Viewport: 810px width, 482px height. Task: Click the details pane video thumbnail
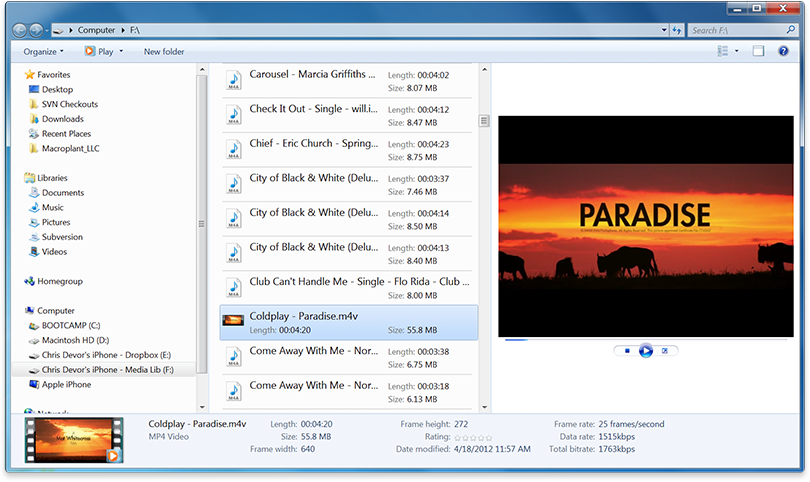(74, 440)
